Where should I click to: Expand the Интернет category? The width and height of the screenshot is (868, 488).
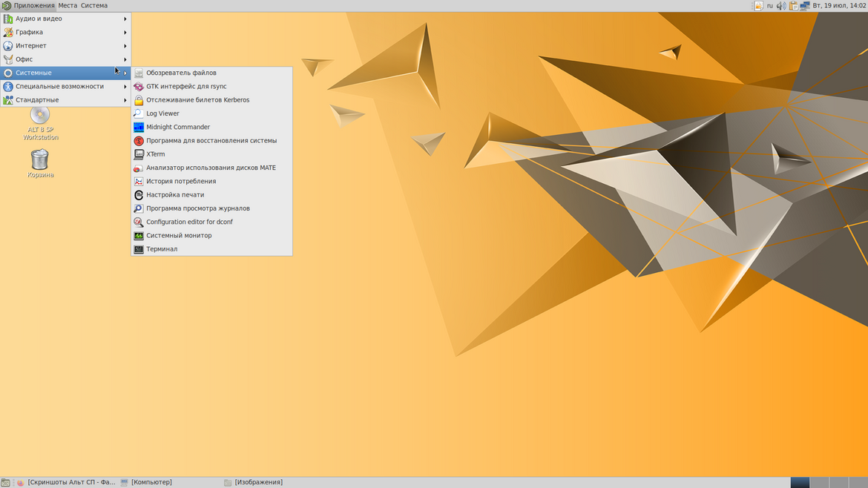[65, 46]
